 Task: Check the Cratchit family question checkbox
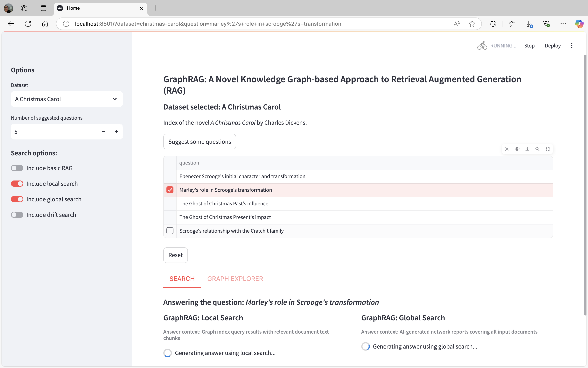point(170,231)
